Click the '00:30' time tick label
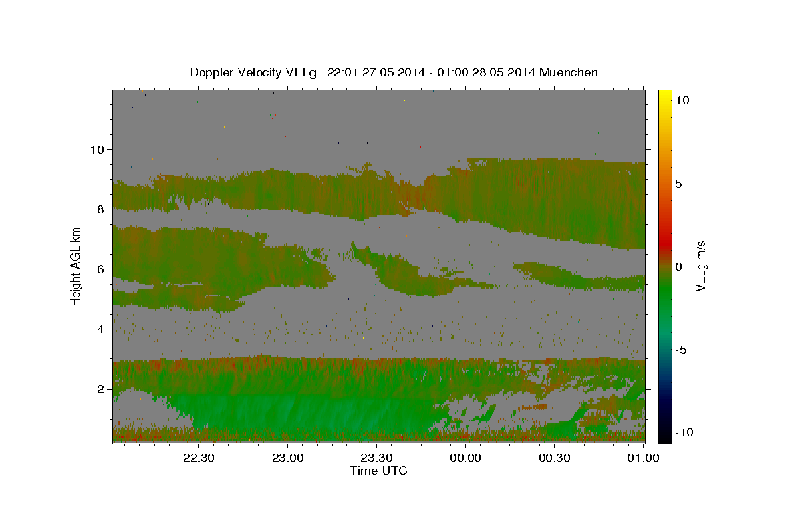The image size is (798, 532). [x=555, y=458]
